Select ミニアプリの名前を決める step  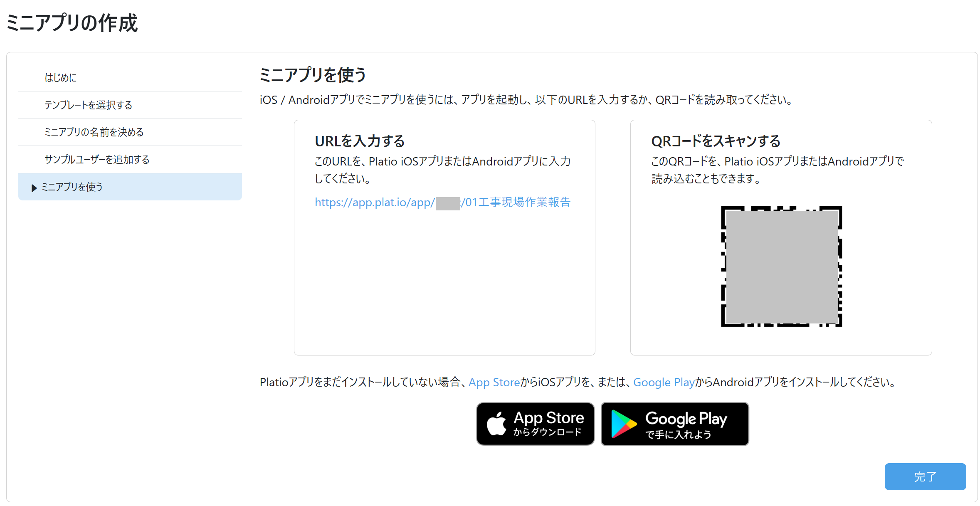click(130, 132)
